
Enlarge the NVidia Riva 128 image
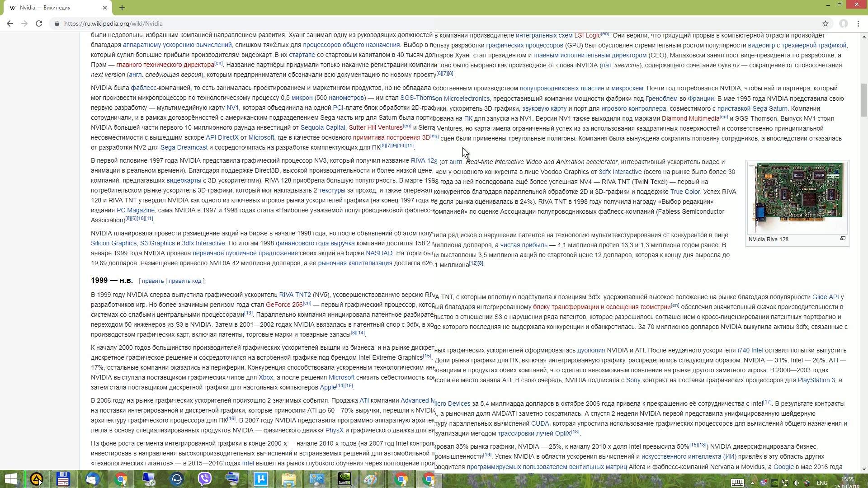click(843, 239)
